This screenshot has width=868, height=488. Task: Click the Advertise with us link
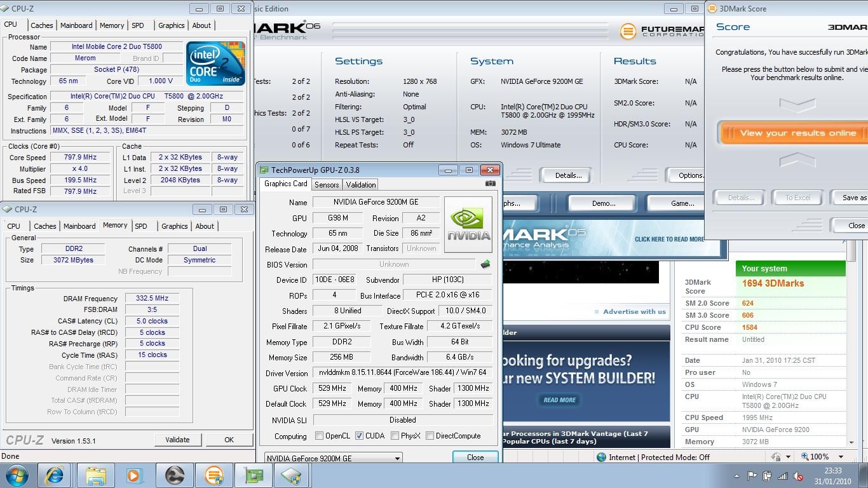[634, 311]
